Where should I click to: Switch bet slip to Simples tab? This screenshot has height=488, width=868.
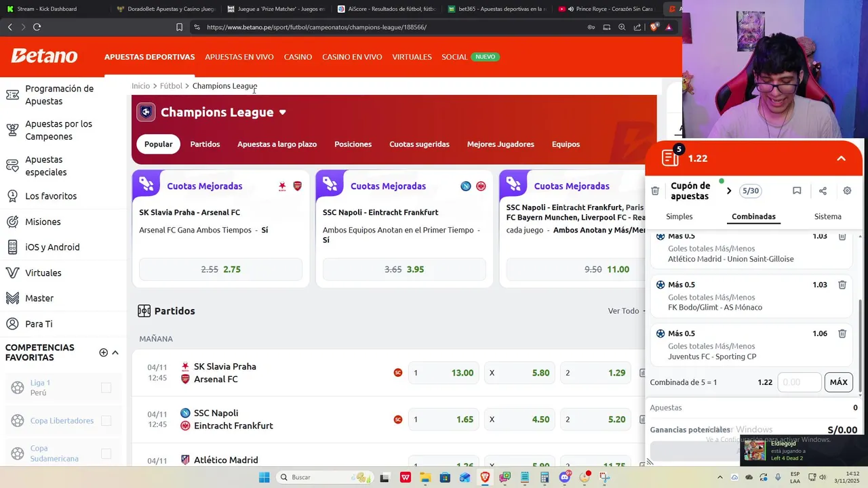679,217
